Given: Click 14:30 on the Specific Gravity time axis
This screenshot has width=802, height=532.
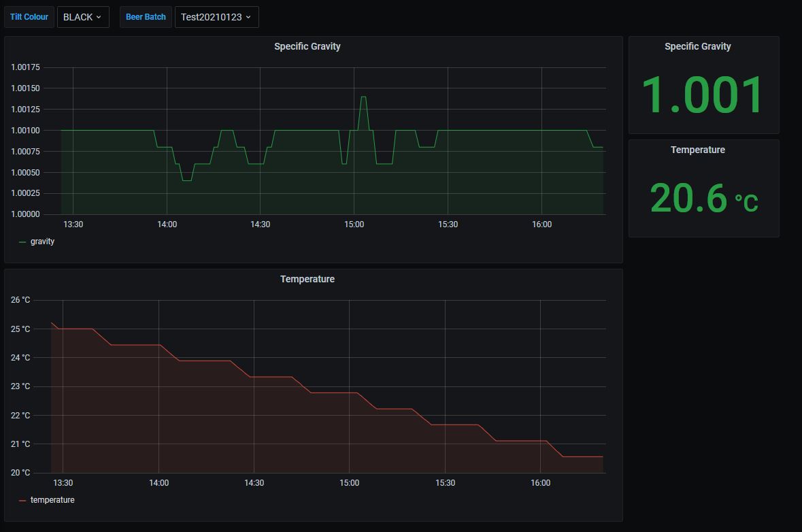Looking at the screenshot, I should 261,225.
